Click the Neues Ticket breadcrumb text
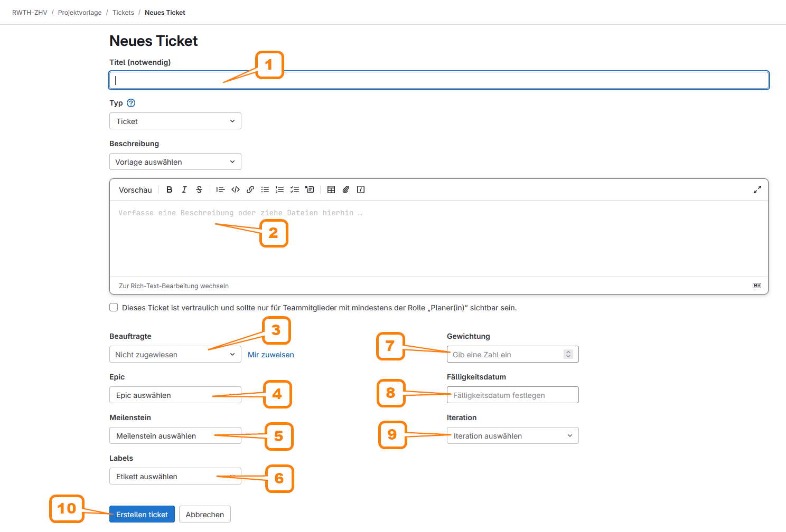This screenshot has width=786, height=532. coord(165,13)
